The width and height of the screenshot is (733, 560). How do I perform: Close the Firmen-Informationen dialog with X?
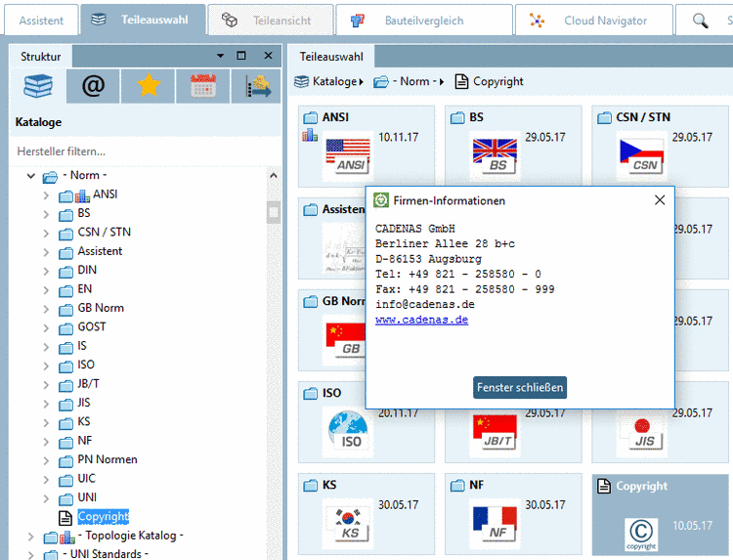660,200
